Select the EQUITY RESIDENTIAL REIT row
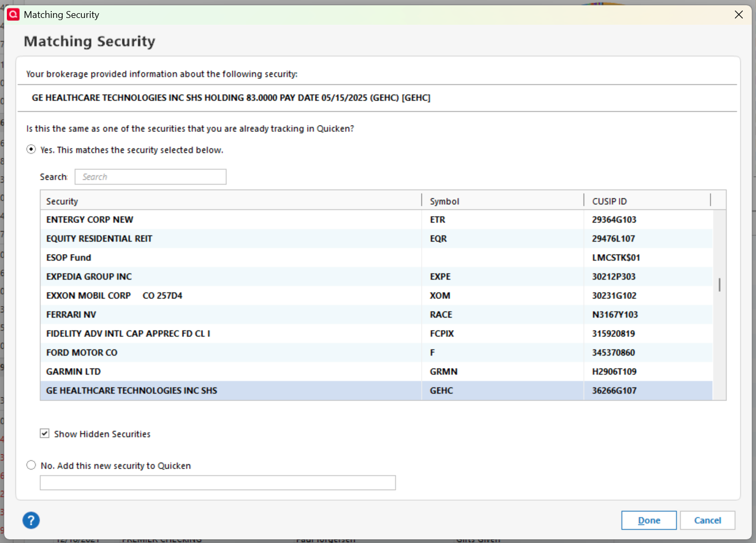Image resolution: width=756 pixels, height=543 pixels. pos(377,239)
